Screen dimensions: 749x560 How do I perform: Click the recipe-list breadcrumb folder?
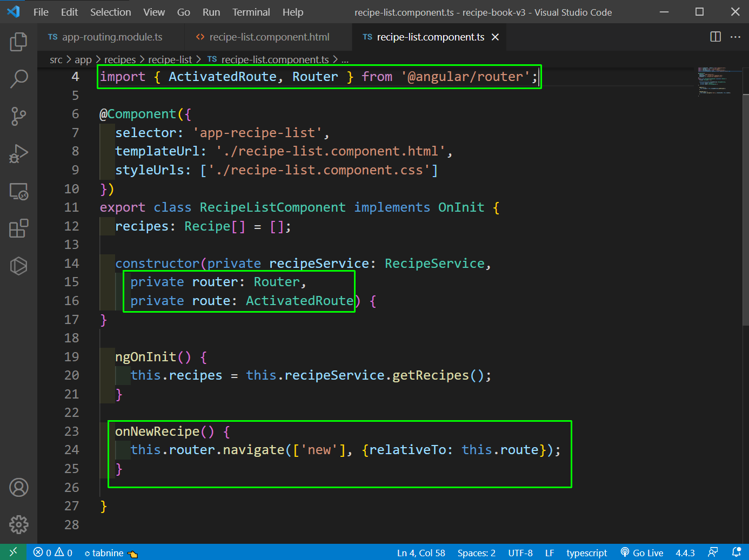pyautogui.click(x=170, y=59)
